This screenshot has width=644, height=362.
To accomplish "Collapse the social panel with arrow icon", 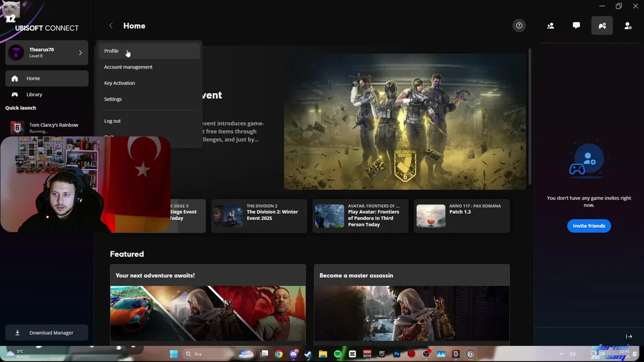I will pyautogui.click(x=629, y=336).
